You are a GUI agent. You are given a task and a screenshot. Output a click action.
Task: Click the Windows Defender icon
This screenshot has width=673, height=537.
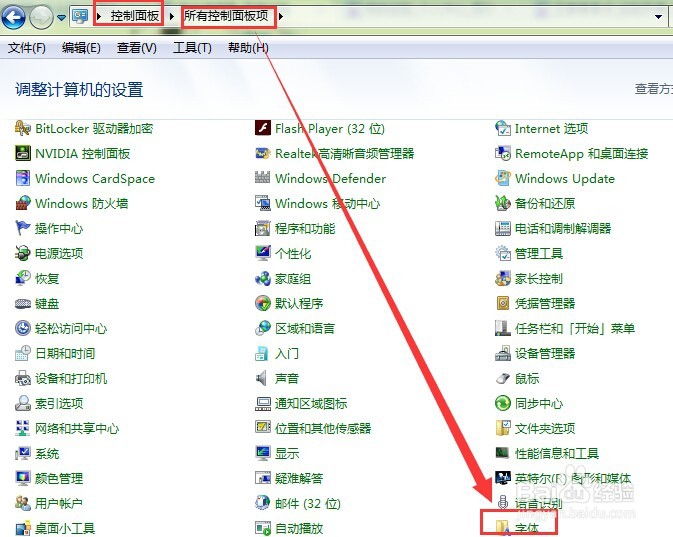263,178
